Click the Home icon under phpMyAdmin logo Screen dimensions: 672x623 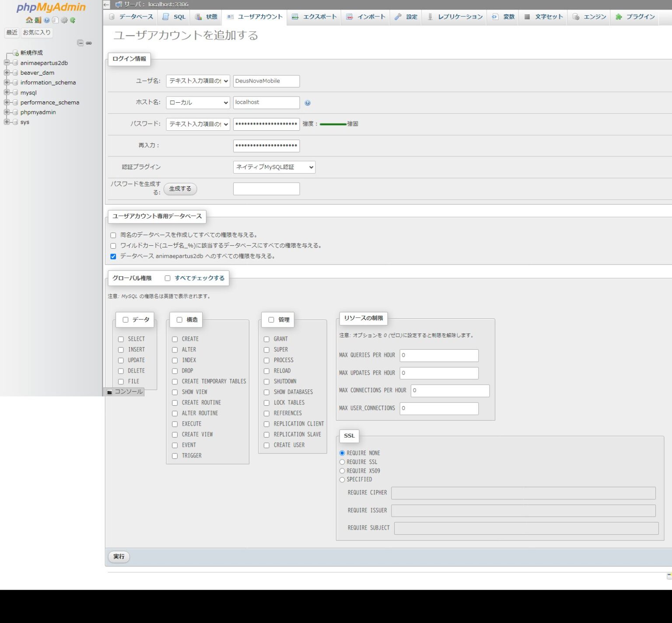coord(29,20)
